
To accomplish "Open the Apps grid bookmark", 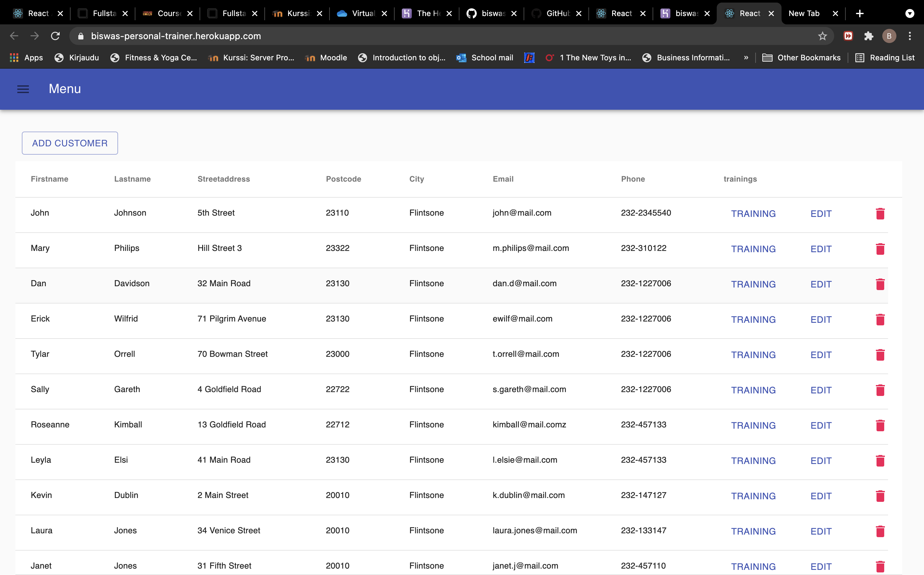I will click(x=26, y=58).
